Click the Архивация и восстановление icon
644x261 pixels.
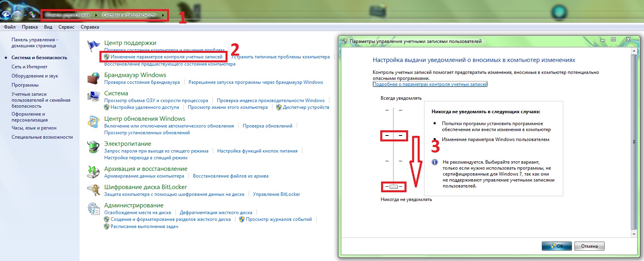(x=93, y=172)
